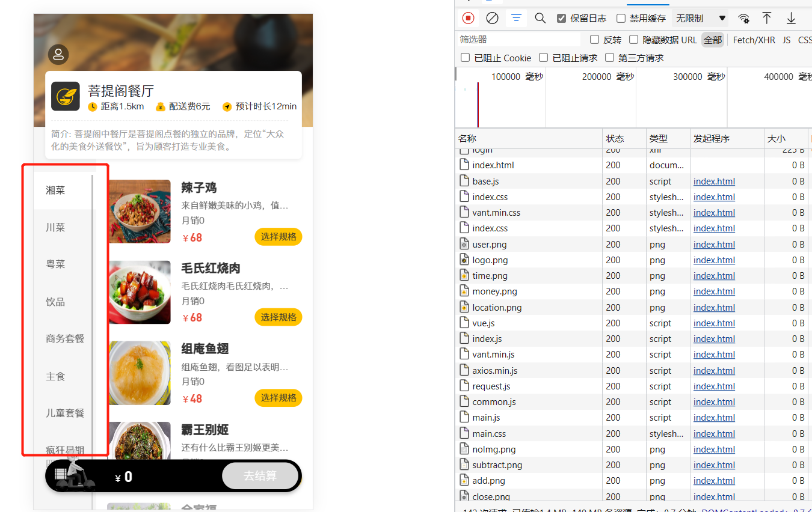The width and height of the screenshot is (812, 512).
Task: Open 组庵鱼翅 dish thumbnail
Action: click(x=140, y=373)
